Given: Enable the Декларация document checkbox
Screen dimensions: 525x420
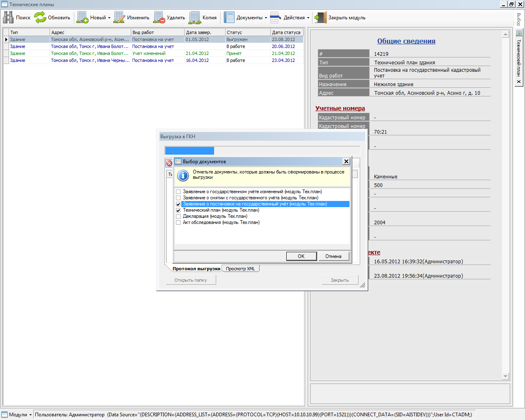Looking at the screenshot, I should point(178,216).
